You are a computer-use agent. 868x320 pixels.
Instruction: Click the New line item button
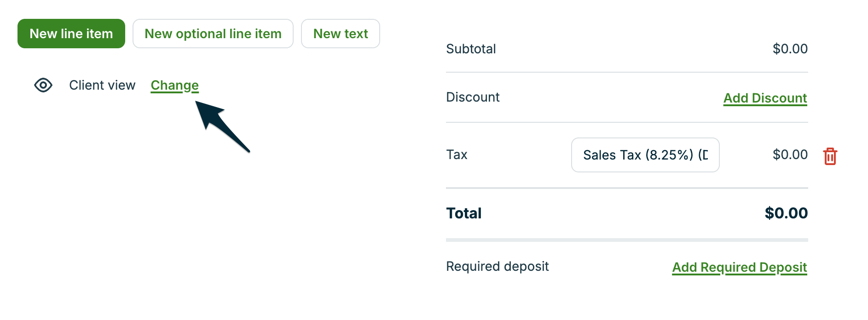[x=71, y=34]
